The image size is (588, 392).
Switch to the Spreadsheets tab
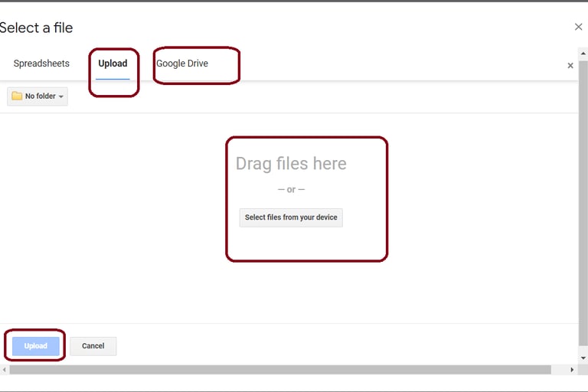[x=41, y=64]
